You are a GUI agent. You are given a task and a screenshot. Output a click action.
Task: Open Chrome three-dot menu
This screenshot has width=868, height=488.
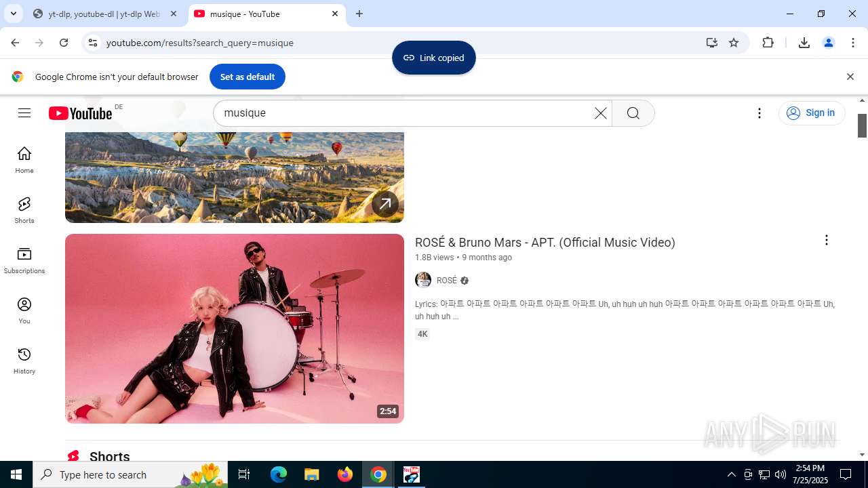853,43
